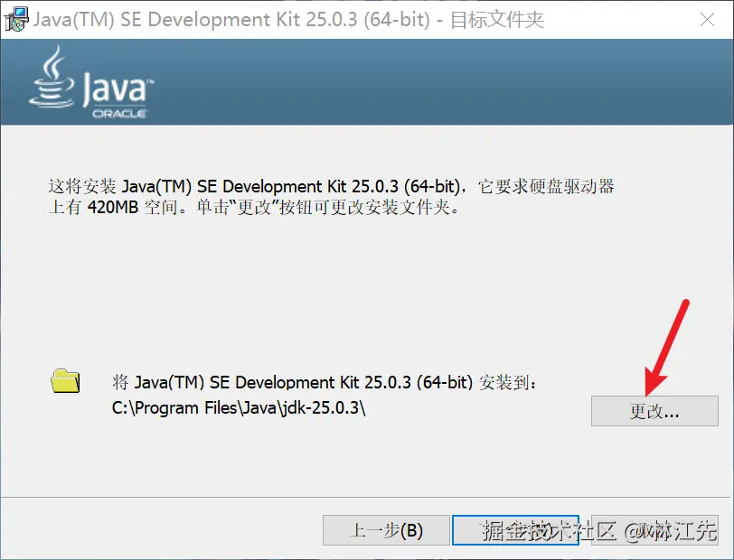The width and height of the screenshot is (734, 560).
Task: Click the path C:\Program Files\Java\jdk-25.0.3\
Action: (239, 408)
